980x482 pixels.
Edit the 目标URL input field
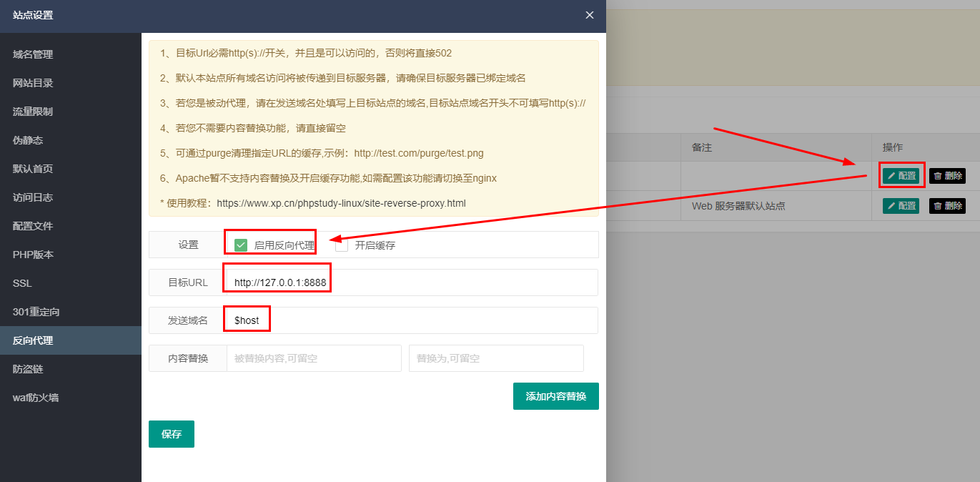[412, 282]
